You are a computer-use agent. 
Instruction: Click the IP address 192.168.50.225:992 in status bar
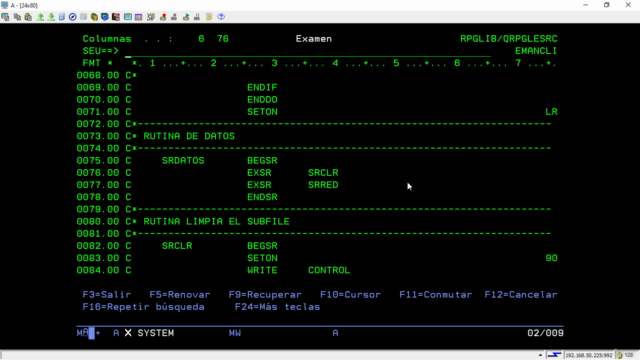tap(589, 355)
